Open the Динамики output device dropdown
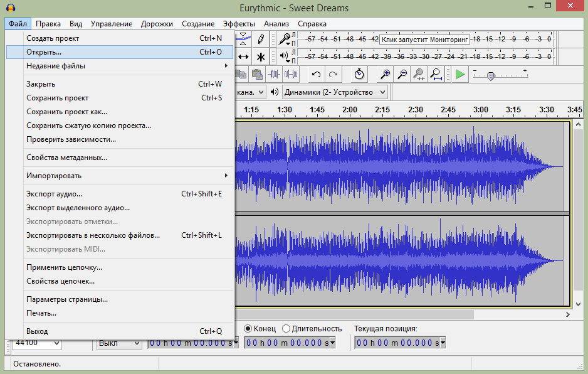Viewport: 588px width, 374px height. tap(335, 92)
